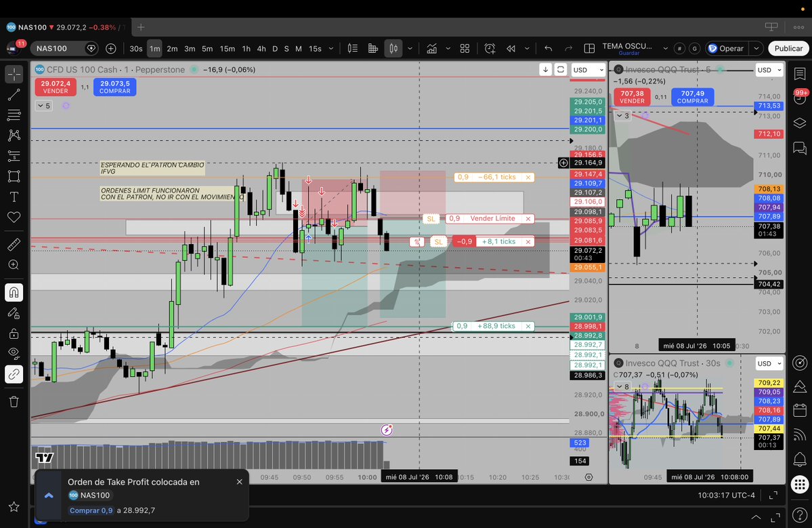The width and height of the screenshot is (812, 528).
Task: Undo the last chart action
Action: [x=549, y=49]
